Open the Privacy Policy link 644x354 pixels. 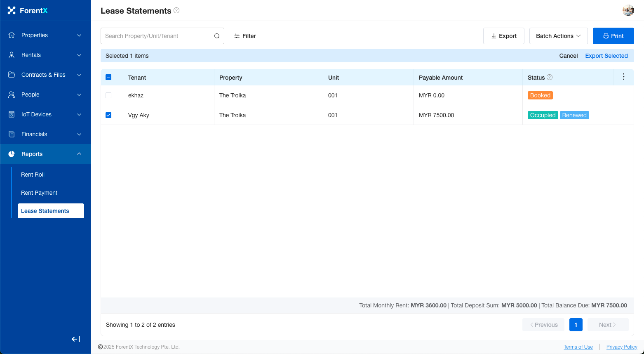[621, 347]
